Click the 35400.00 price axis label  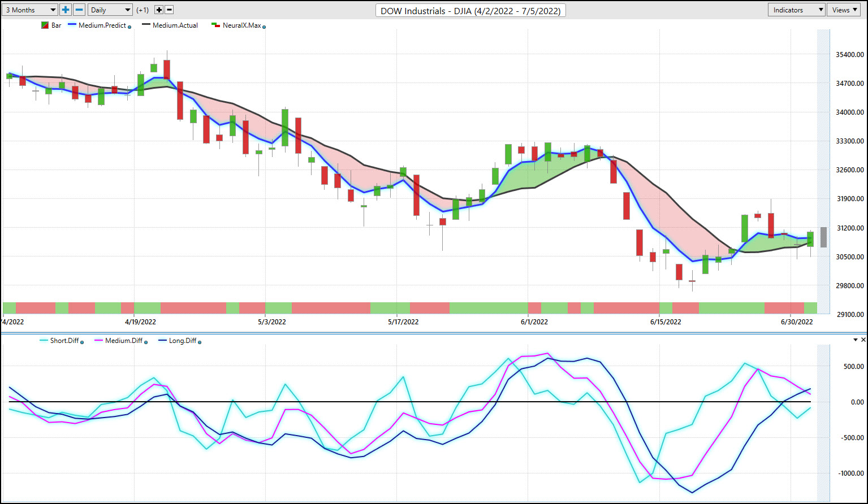849,55
